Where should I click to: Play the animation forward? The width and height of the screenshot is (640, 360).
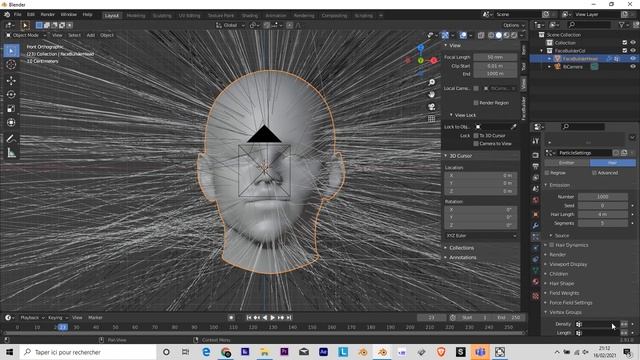[x=273, y=318]
